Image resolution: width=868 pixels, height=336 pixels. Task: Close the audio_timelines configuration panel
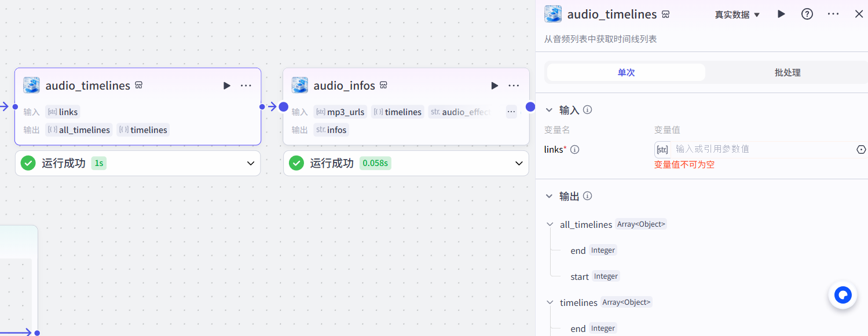859,14
